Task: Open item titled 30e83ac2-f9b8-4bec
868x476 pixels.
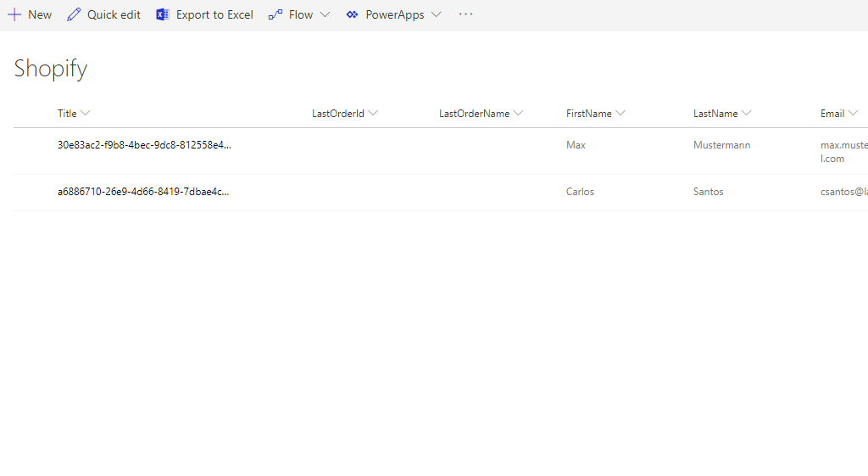Action: coord(144,145)
